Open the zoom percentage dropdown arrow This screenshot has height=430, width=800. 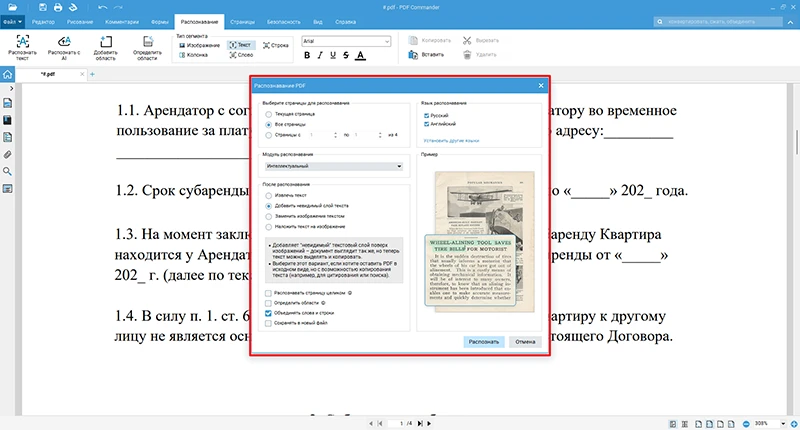(x=783, y=424)
